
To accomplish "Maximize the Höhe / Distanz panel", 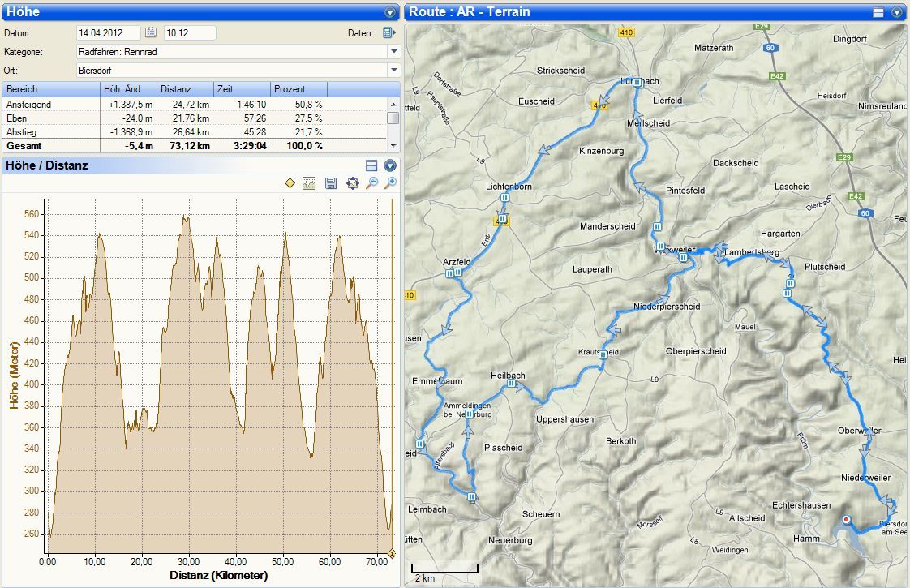I will click(x=371, y=165).
